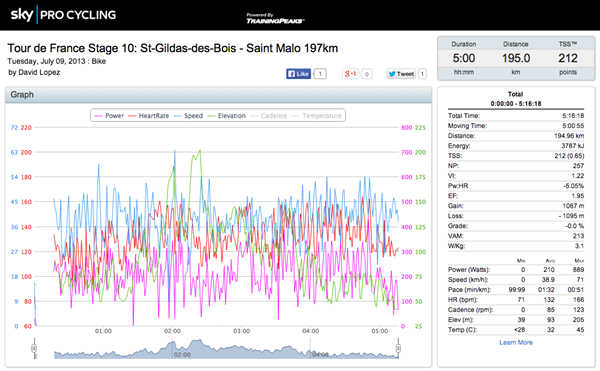Toggle the Speed series in legend
The width and height of the screenshot is (600, 371).
click(188, 116)
